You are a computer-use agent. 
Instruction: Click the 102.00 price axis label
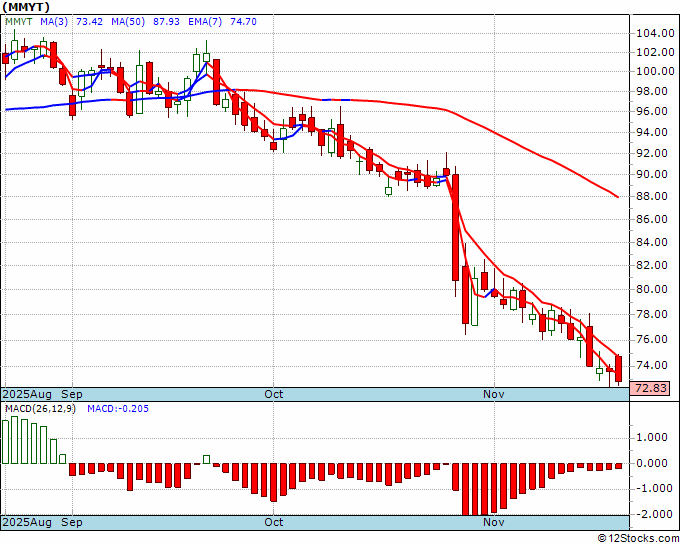[x=655, y=52]
